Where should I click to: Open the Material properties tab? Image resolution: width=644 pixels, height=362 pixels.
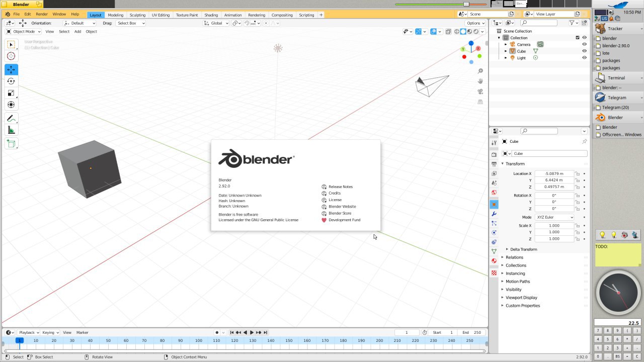coord(494,260)
